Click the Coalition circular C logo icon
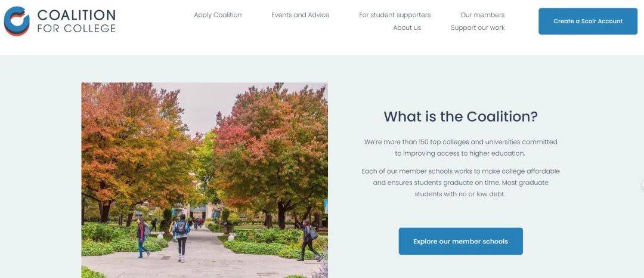Image resolution: width=644 pixels, height=278 pixels. tap(17, 21)
